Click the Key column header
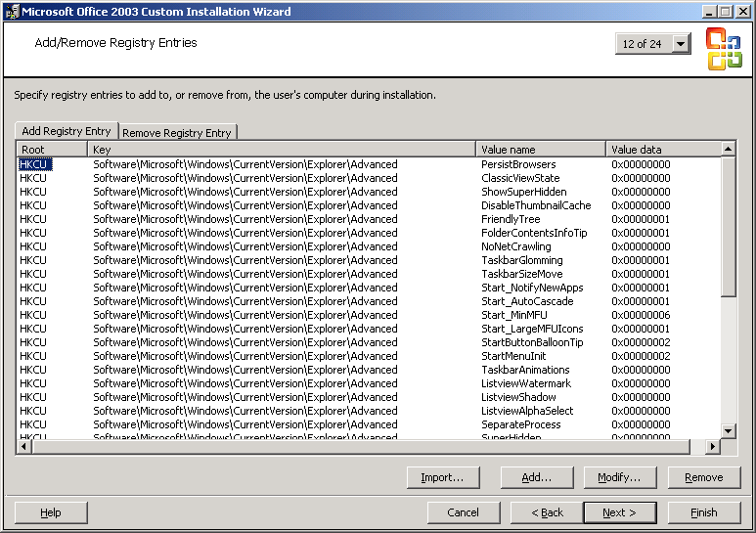Image resolution: width=756 pixels, height=533 pixels. [x=282, y=150]
